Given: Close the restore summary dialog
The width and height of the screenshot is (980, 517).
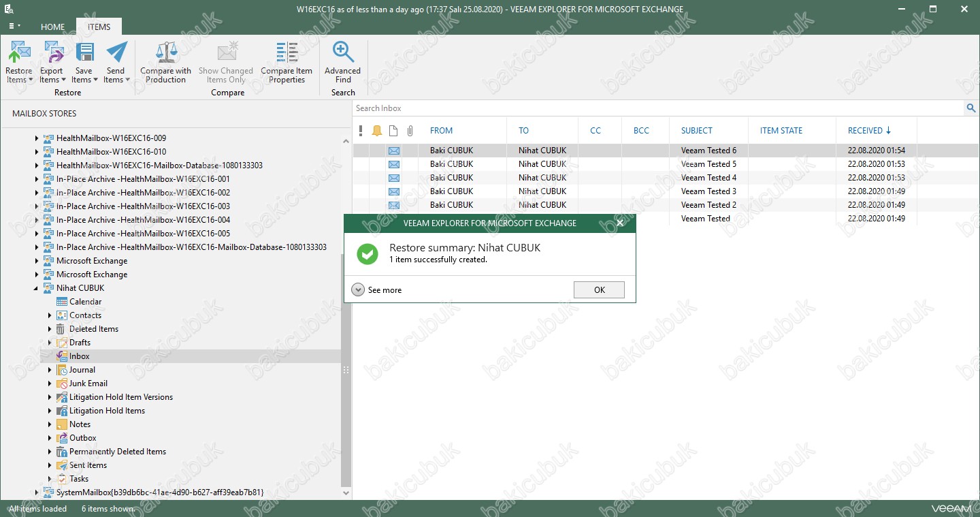Looking at the screenshot, I should point(620,223).
